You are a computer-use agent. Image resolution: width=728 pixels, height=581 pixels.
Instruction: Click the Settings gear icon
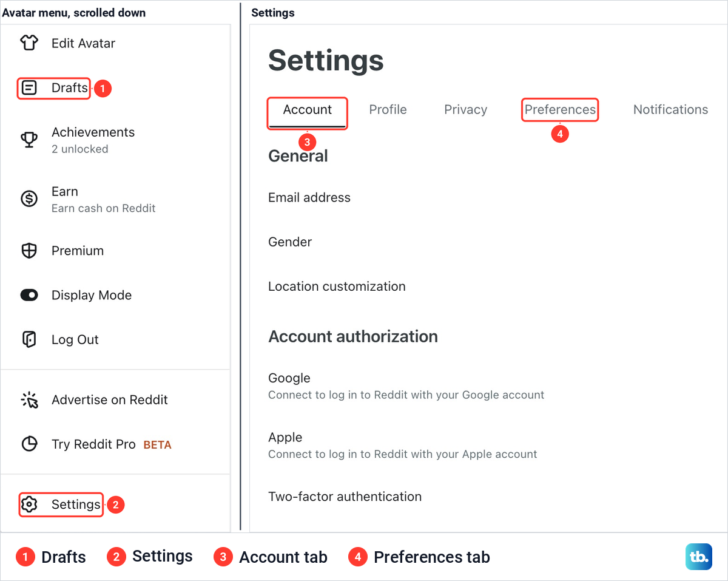29,505
